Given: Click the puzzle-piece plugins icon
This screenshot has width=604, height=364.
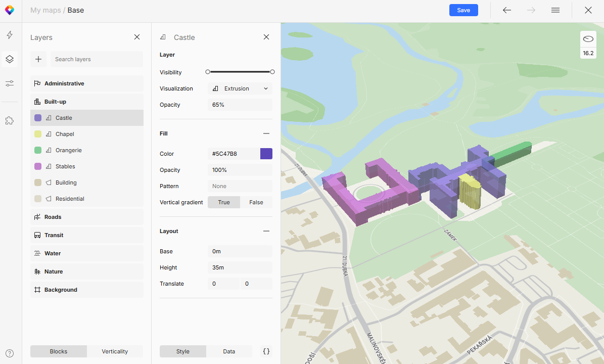Looking at the screenshot, I should click(x=9, y=120).
